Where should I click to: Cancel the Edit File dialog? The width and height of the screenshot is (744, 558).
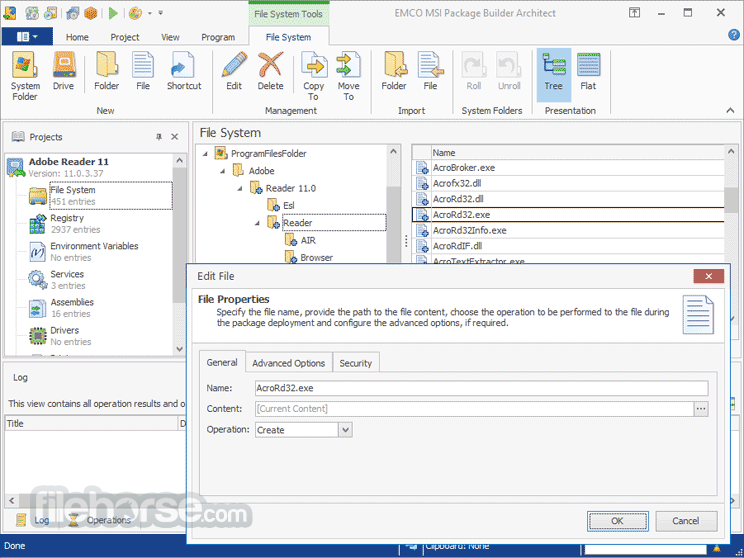tap(686, 521)
